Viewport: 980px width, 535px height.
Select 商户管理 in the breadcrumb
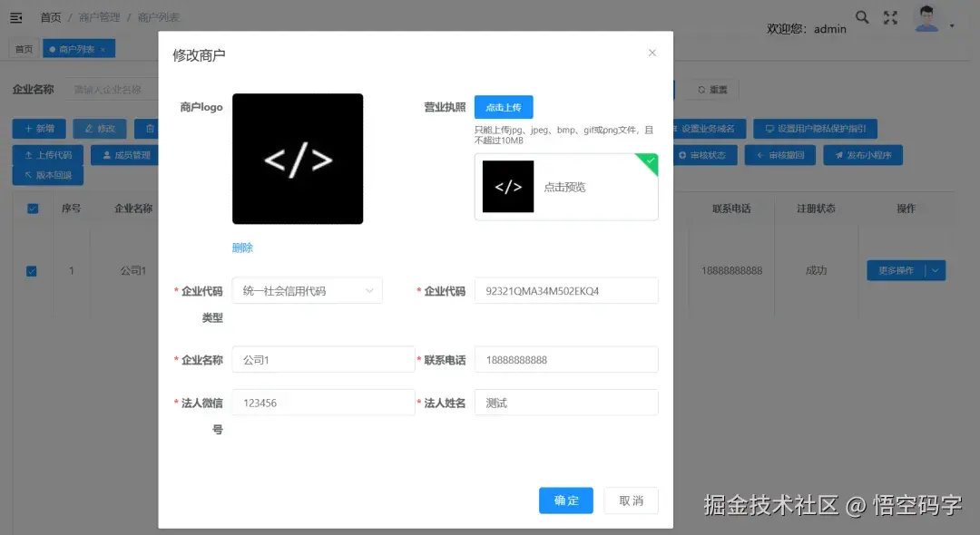[99, 16]
